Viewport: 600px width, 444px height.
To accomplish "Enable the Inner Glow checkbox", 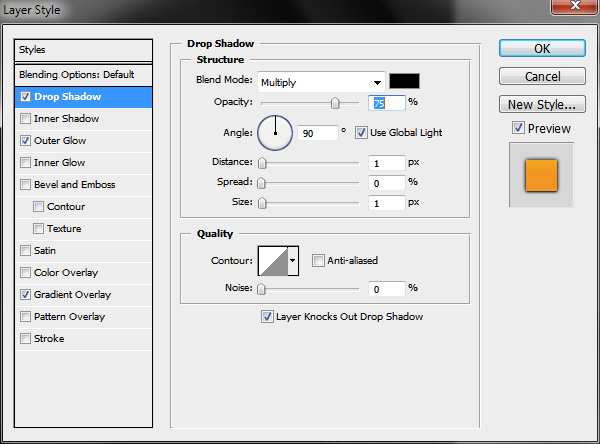I will 25,162.
